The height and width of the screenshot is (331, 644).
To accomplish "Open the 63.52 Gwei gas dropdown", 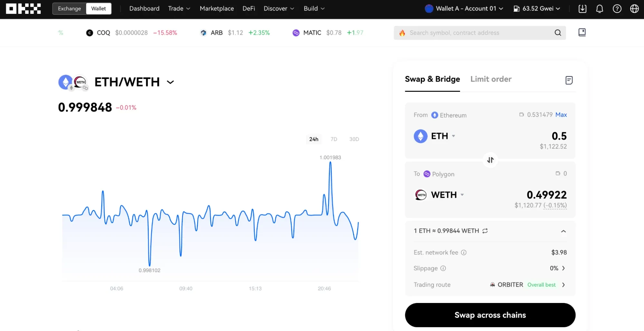I will [537, 9].
